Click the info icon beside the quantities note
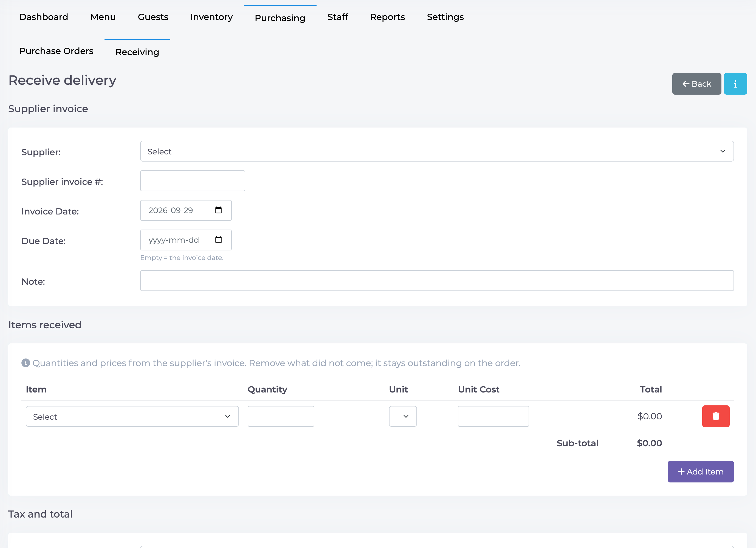The image size is (756, 548). point(26,363)
